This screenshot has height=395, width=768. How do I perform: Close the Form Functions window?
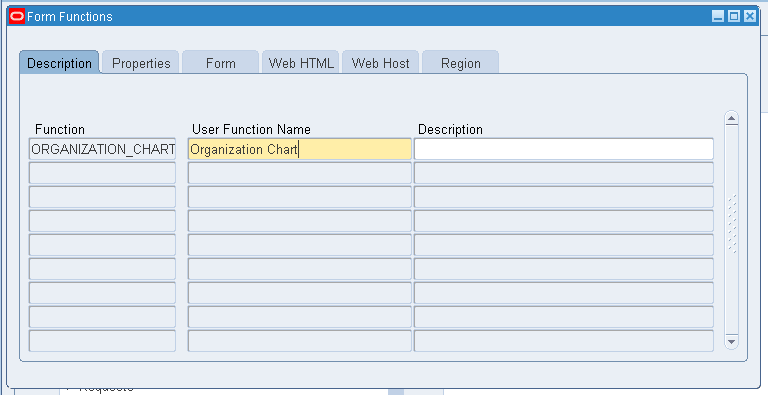point(750,16)
